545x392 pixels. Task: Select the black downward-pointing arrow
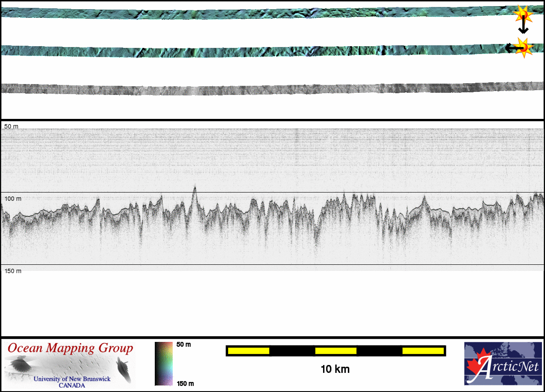523,27
